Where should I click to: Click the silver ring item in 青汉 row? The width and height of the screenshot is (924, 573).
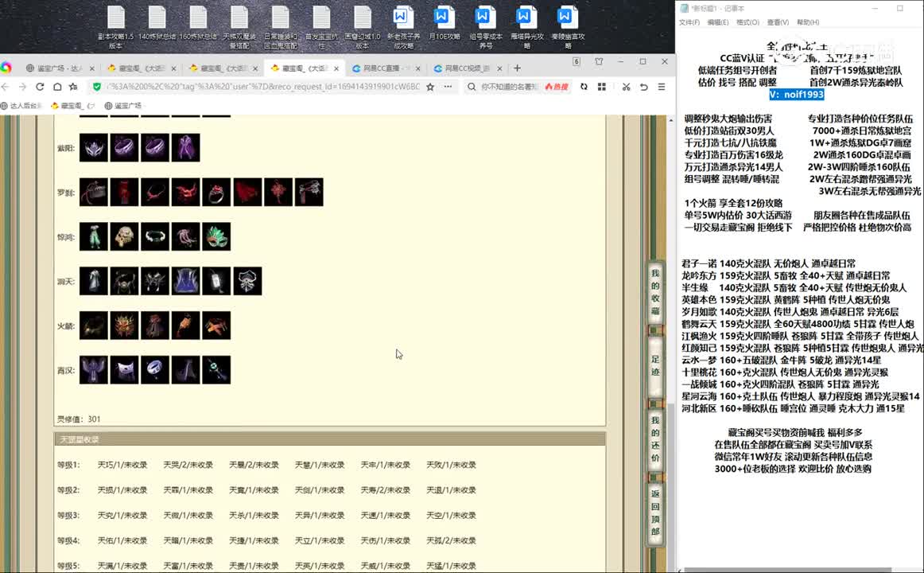coord(155,370)
